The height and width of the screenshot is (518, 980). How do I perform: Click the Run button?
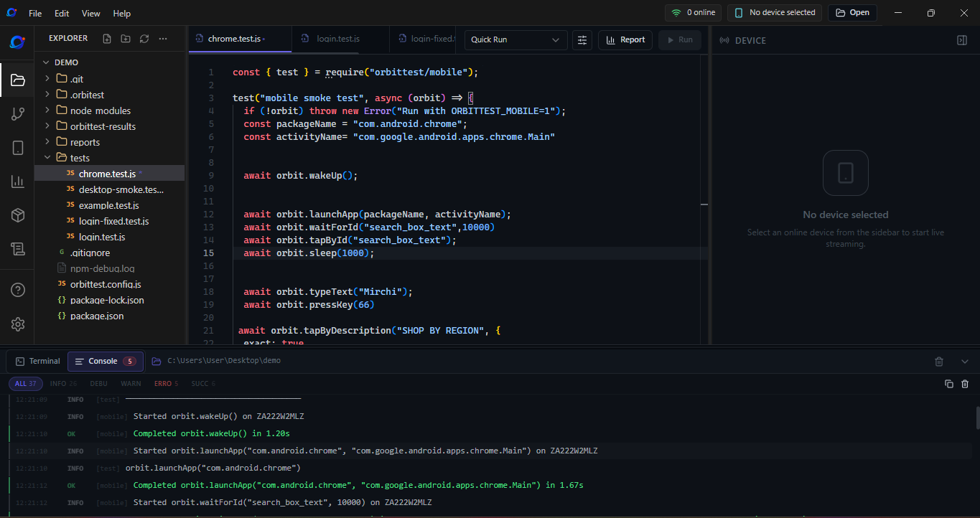coord(679,40)
